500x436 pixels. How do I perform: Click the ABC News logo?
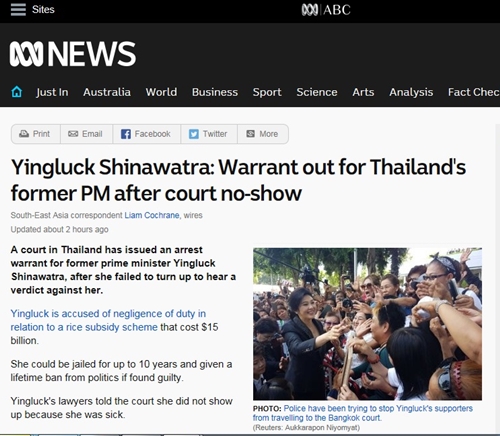73,54
